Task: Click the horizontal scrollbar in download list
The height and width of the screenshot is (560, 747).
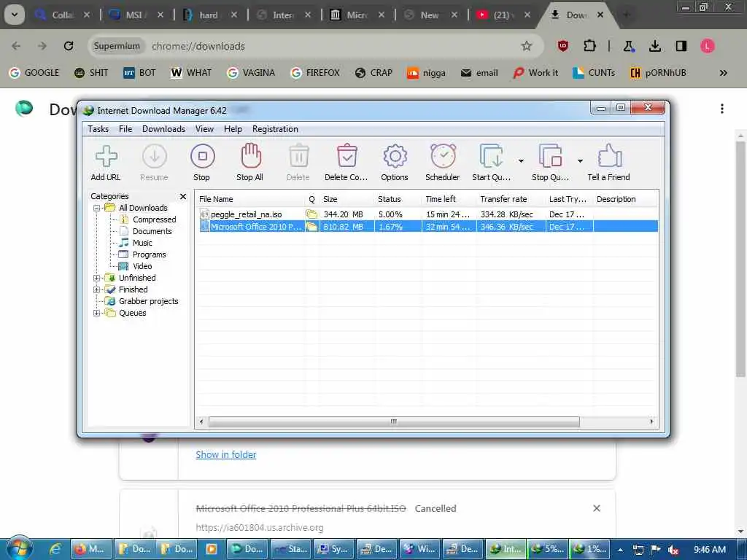Action: [x=394, y=421]
